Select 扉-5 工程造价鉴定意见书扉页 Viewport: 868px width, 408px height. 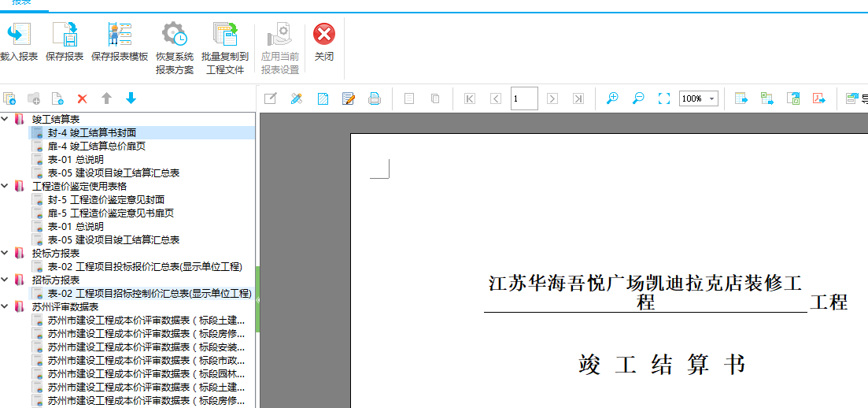[x=110, y=213]
